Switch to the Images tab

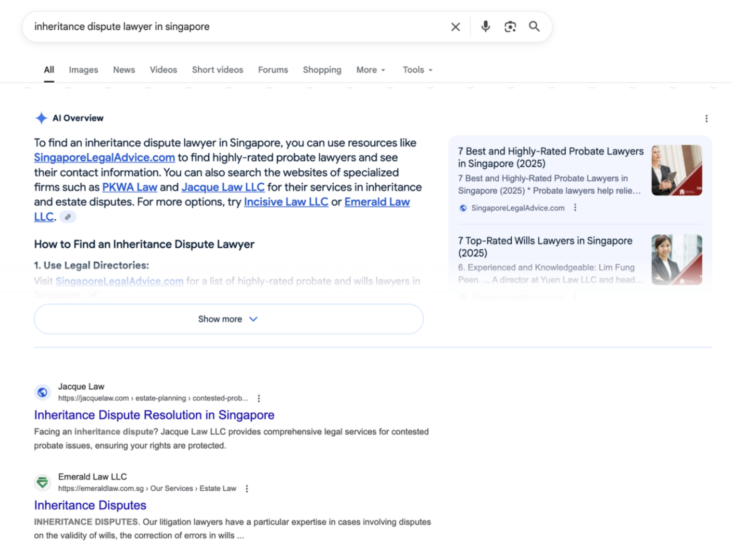pos(83,70)
